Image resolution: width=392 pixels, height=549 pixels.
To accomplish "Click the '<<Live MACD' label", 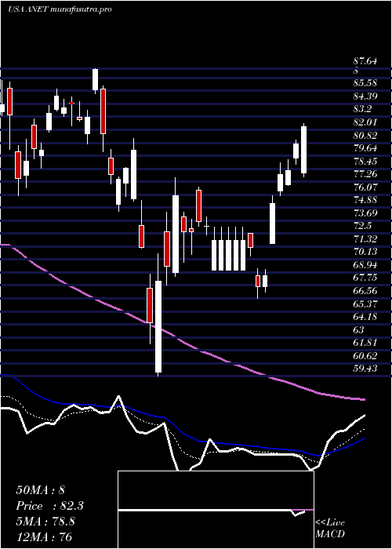I will tap(330, 529).
